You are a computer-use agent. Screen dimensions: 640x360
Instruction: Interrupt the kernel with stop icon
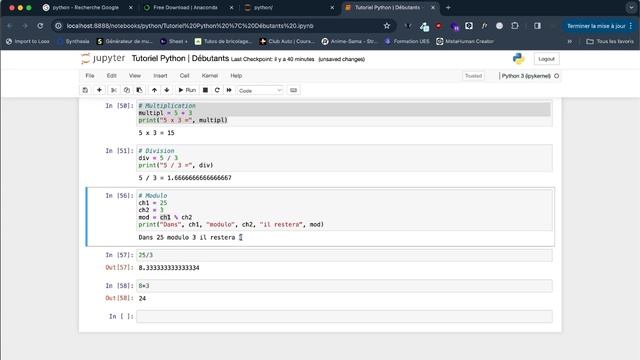(205, 90)
